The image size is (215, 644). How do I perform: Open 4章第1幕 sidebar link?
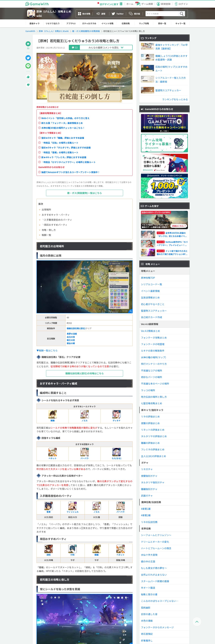(146, 509)
